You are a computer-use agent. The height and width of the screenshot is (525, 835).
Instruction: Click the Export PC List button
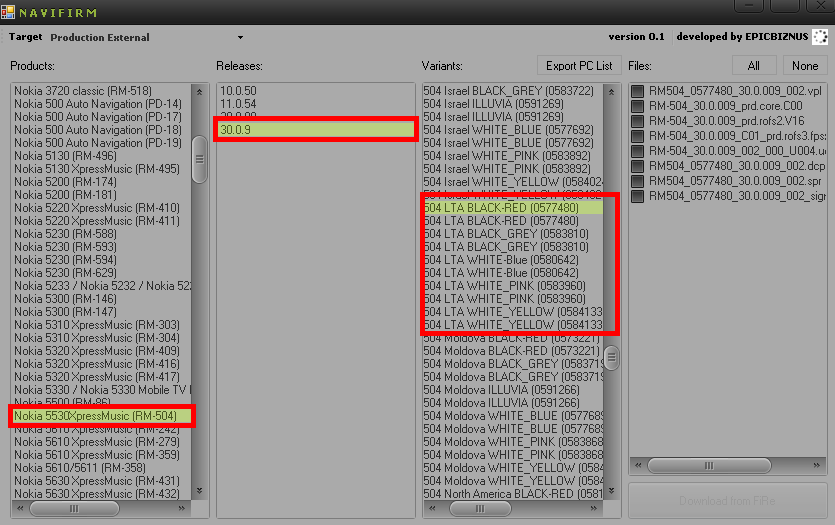click(x=579, y=66)
